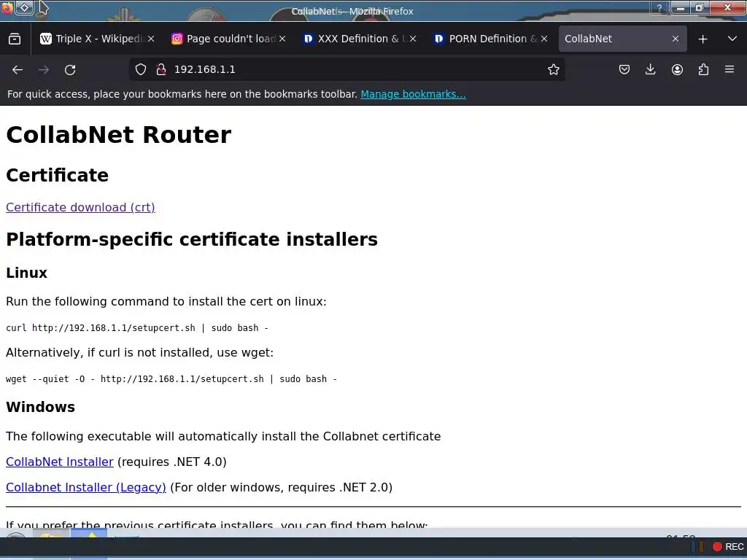Screen dimensions: 747x560
Task: Close the CollabNet tab
Action: [x=676, y=39]
